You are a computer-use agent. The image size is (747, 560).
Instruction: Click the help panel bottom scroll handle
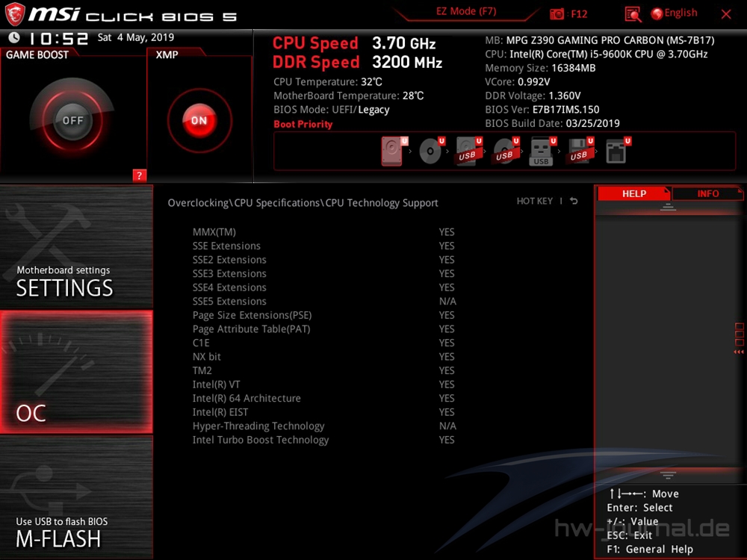pyautogui.click(x=668, y=475)
